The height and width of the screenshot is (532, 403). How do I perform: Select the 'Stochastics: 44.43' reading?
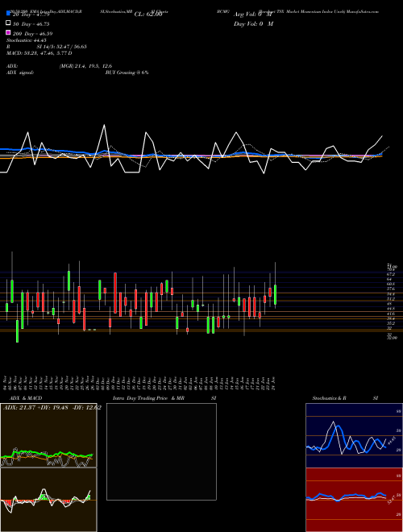tap(27, 40)
